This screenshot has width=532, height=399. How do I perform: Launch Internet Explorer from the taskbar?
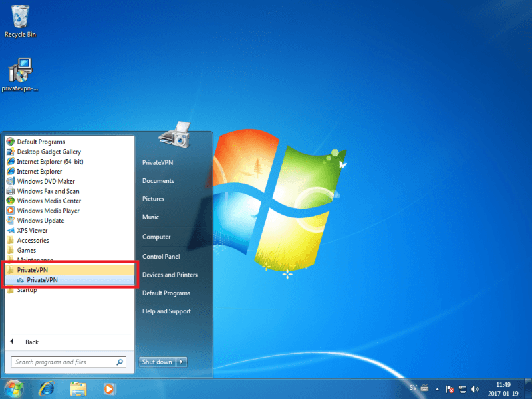46,388
